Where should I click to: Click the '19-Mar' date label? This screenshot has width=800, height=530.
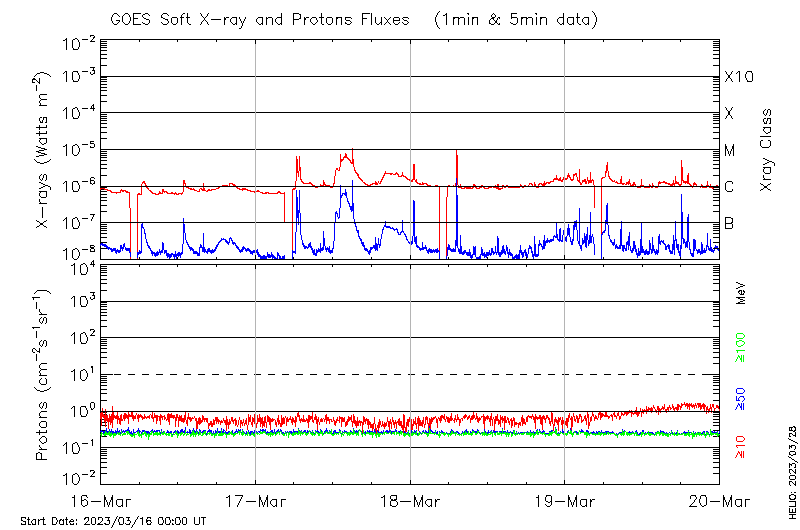coord(565,501)
